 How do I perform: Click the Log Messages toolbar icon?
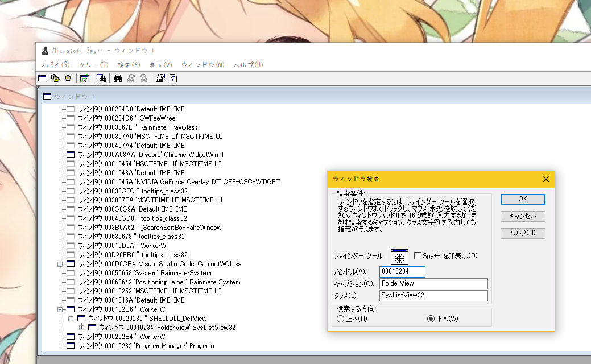[84, 78]
